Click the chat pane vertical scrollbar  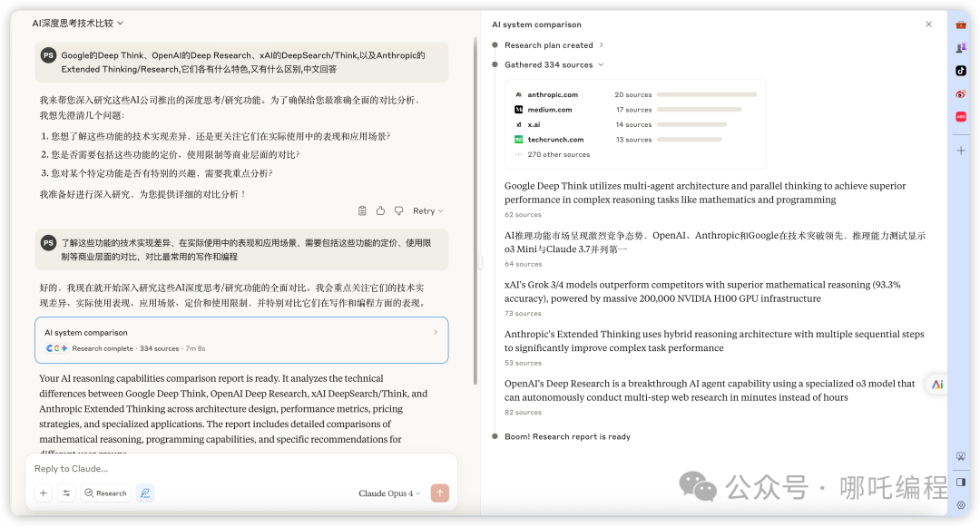475,212
